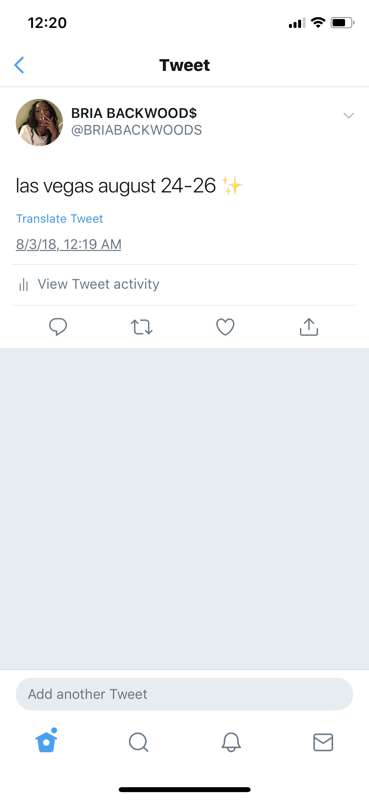This screenshot has height=800, width=369.
Task: Tap the @BRIABACKWOODS handle
Action: coord(136,130)
